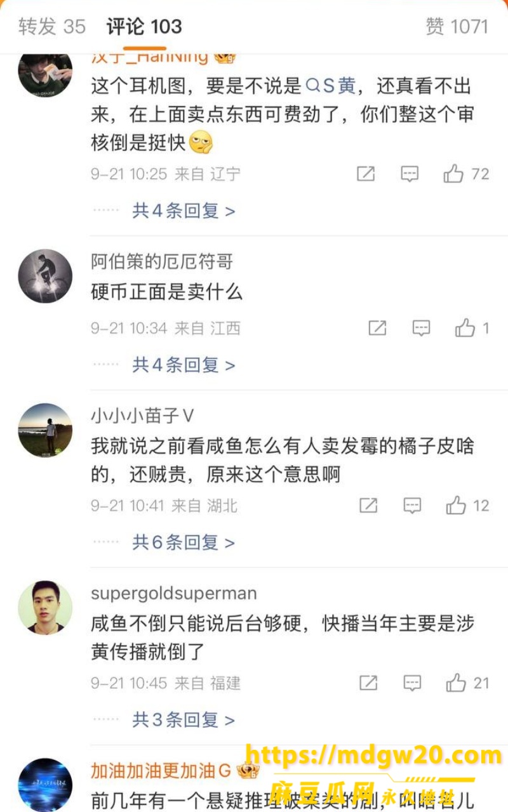Viewport: 508px width, 812px height.
Task: Tap 小小小苗子V's avatar thumbnail
Action: 45,430
